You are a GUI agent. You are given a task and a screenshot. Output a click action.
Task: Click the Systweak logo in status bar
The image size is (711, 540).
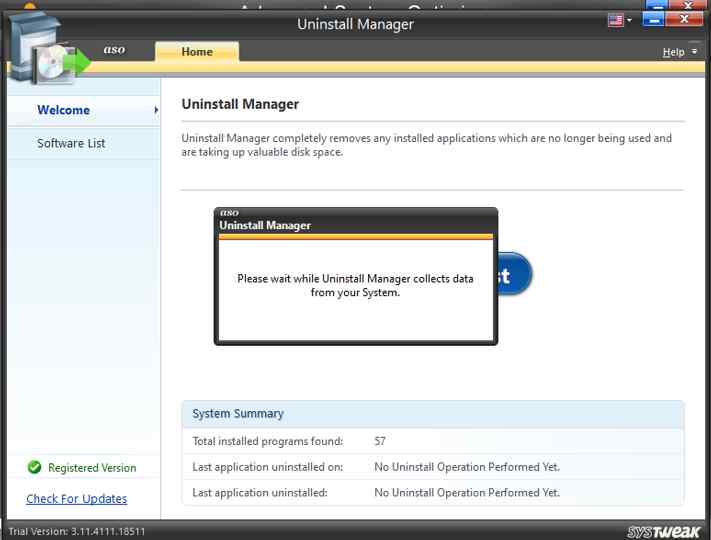[664, 531]
